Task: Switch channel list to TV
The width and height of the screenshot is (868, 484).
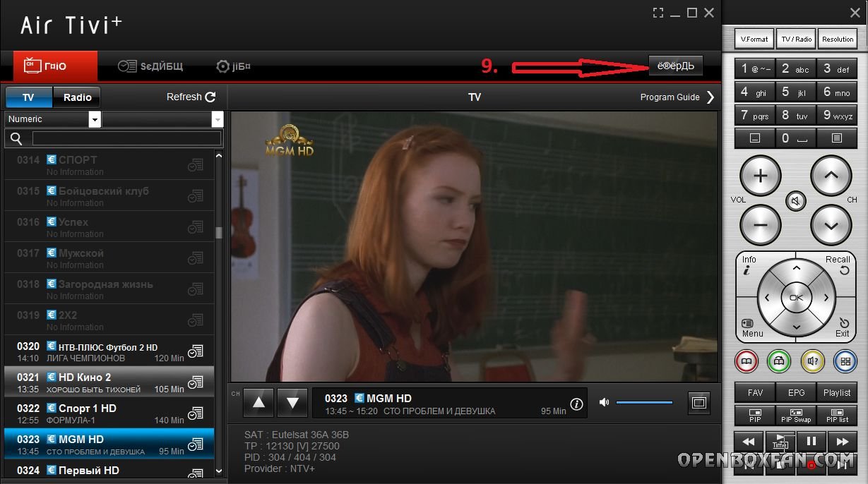Action: coord(28,97)
